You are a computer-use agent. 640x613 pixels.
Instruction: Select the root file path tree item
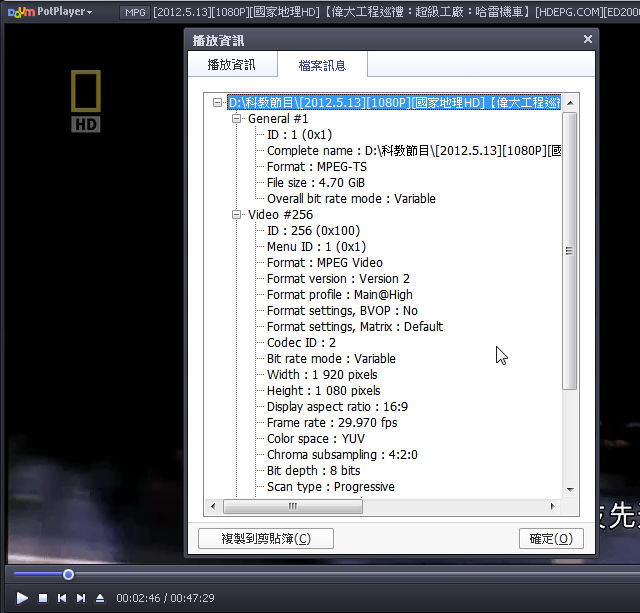(394, 102)
